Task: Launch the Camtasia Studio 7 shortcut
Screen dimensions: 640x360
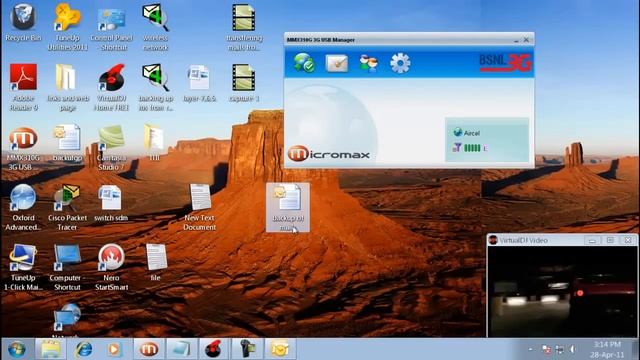Action: 111,147
